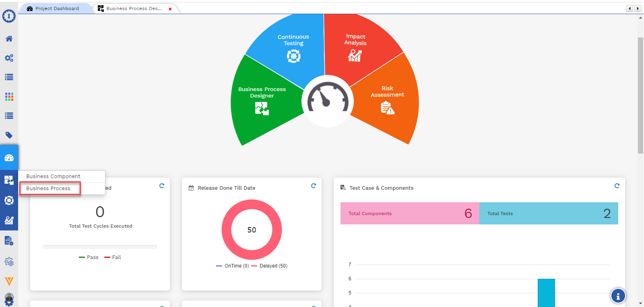The height and width of the screenshot is (307, 644).
Task: Open the tag icon in sidebar
Action: point(9,135)
